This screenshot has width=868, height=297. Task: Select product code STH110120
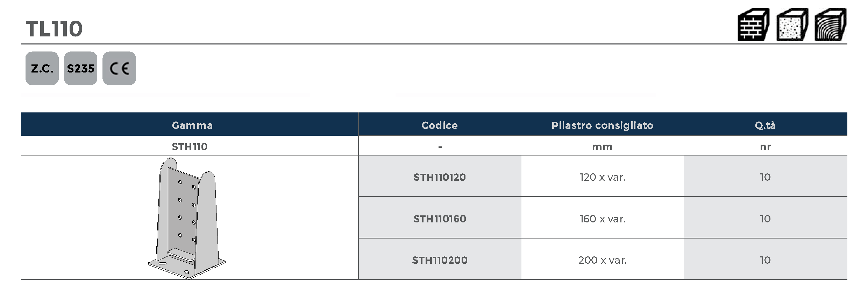tap(440, 177)
